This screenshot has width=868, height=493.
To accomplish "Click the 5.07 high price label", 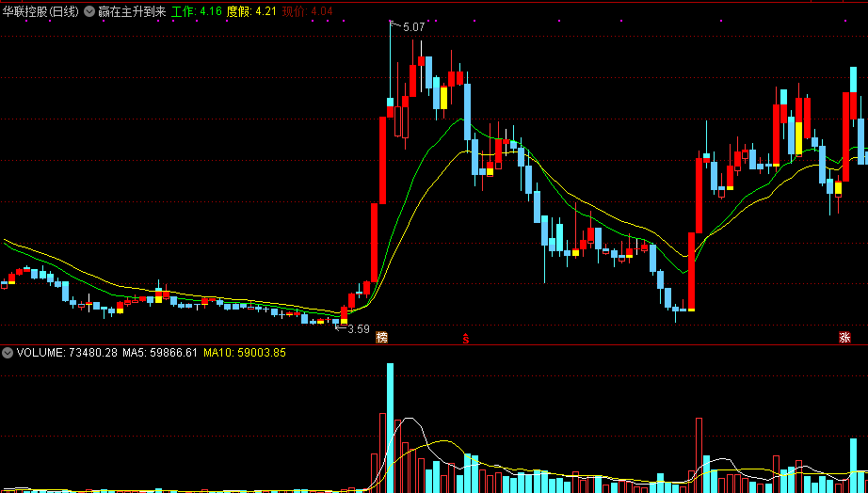I will coord(413,26).
